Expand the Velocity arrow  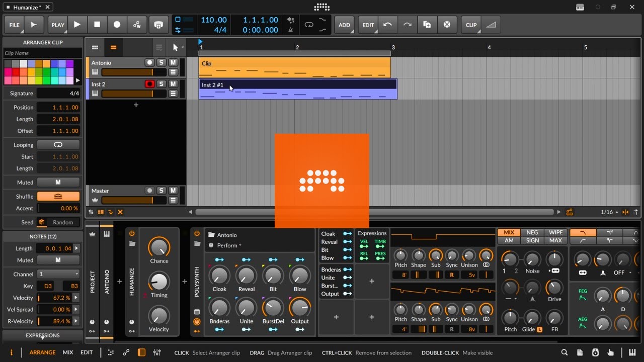tap(76, 298)
